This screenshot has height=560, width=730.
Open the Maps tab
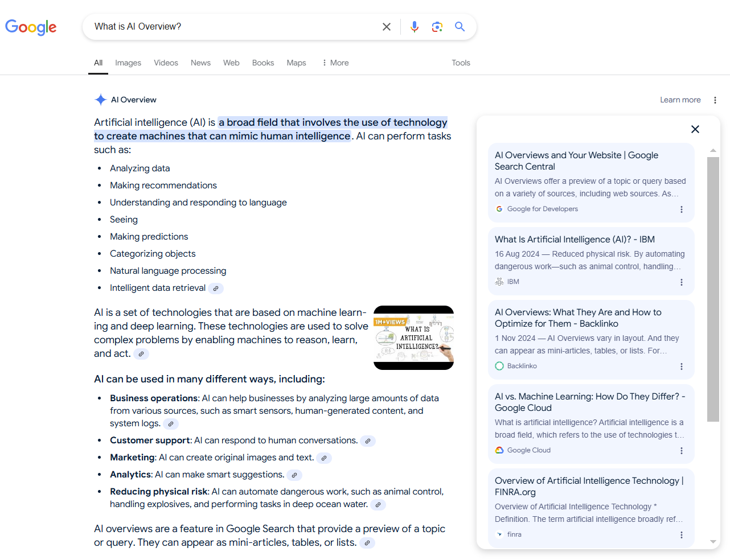pyautogui.click(x=296, y=63)
